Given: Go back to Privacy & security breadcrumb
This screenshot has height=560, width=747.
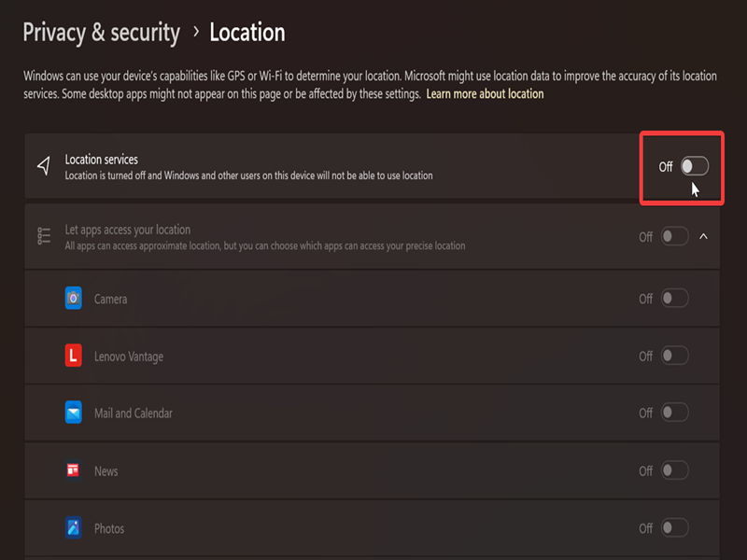Looking at the screenshot, I should (102, 33).
